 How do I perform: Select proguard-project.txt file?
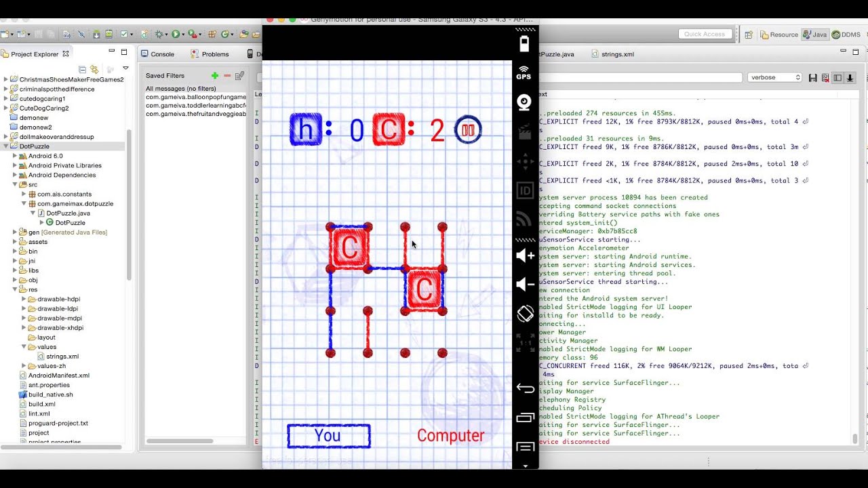54,423
